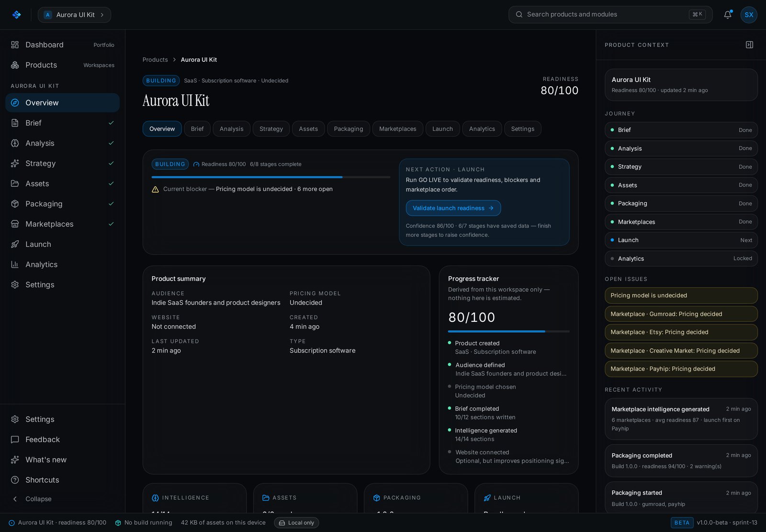Image resolution: width=766 pixels, height=532 pixels.
Task: Click the app logo icon in header
Action: point(17,15)
